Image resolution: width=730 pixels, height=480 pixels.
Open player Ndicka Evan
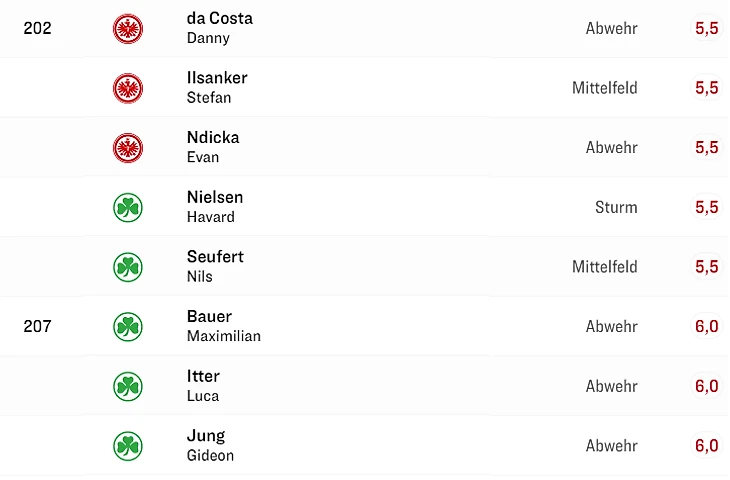[213, 147]
